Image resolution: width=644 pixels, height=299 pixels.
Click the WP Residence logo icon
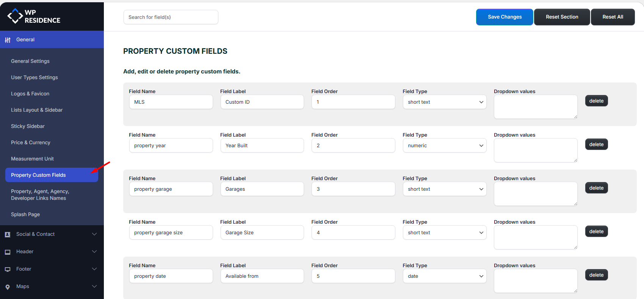pyautogui.click(x=15, y=16)
